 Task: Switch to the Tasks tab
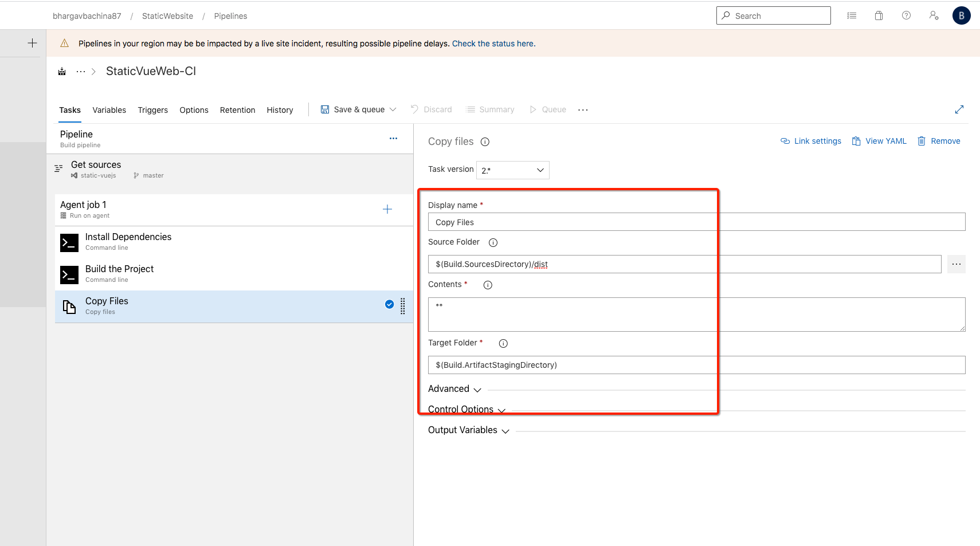70,110
